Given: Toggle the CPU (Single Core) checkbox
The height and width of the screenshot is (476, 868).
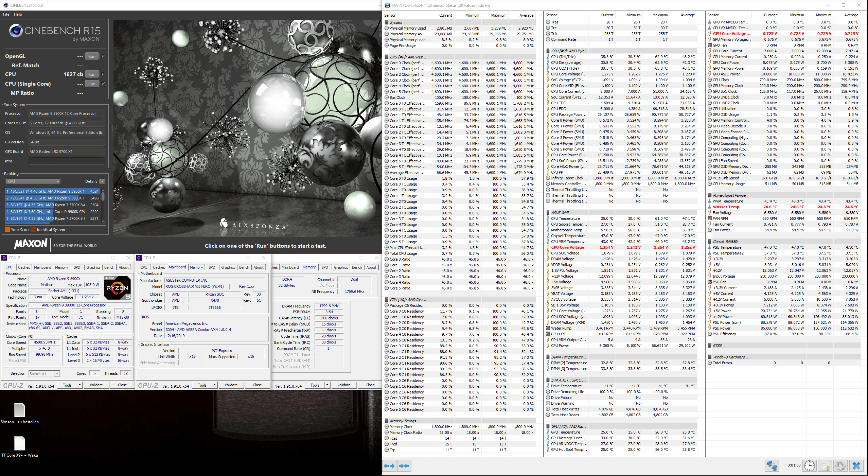Looking at the screenshot, I should (x=103, y=84).
